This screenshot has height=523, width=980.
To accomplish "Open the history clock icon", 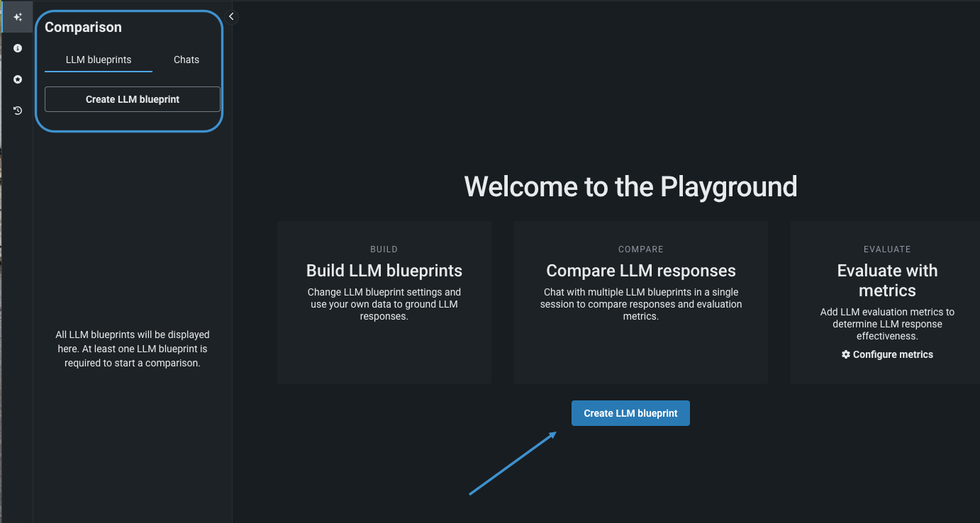I will point(18,111).
